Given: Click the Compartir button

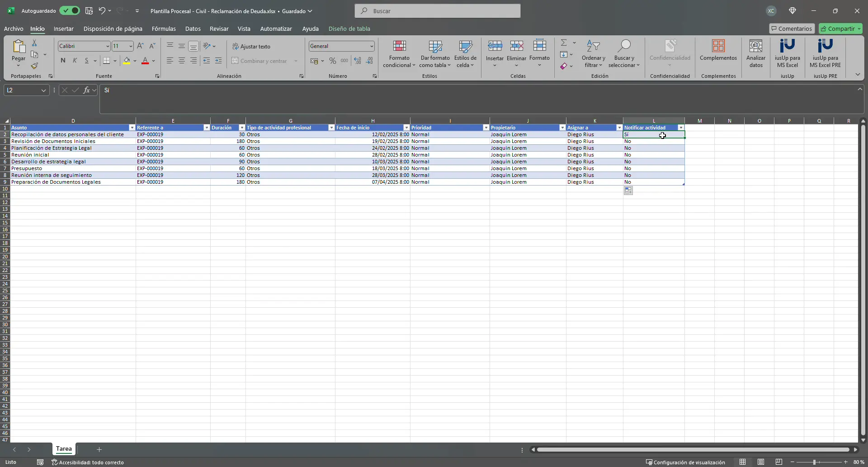Looking at the screenshot, I should pyautogui.click(x=840, y=29).
